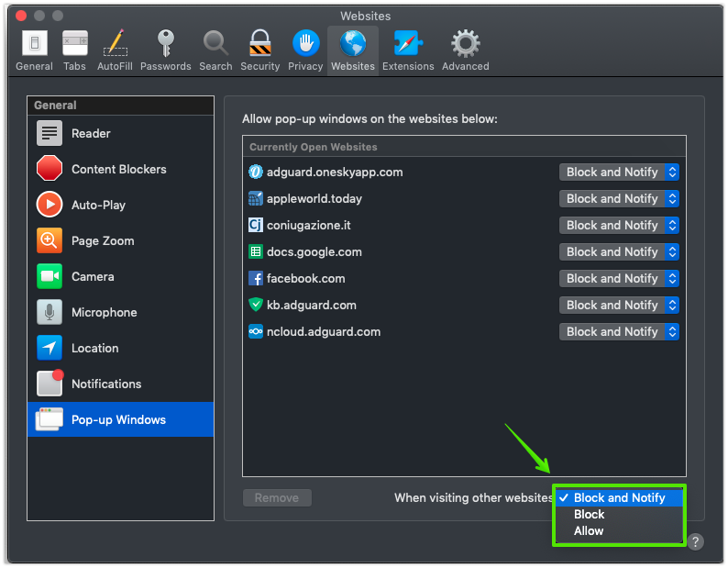Open Privacy preferences hand icon
This screenshot has height=568, width=728.
coord(305,50)
